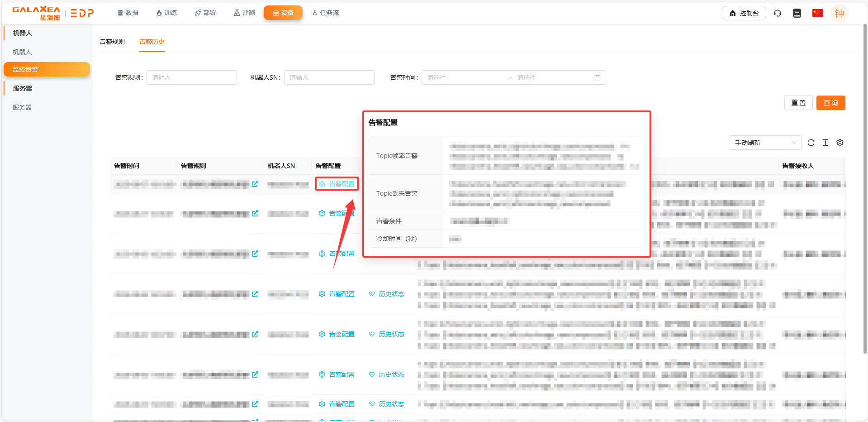Open table column settings gear icon
This screenshot has height=422, width=868.
pos(840,143)
